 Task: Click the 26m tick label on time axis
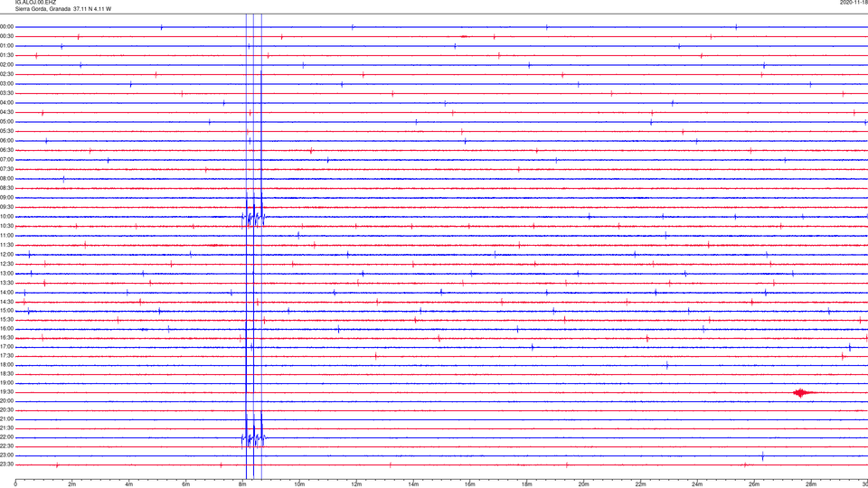[x=754, y=484]
